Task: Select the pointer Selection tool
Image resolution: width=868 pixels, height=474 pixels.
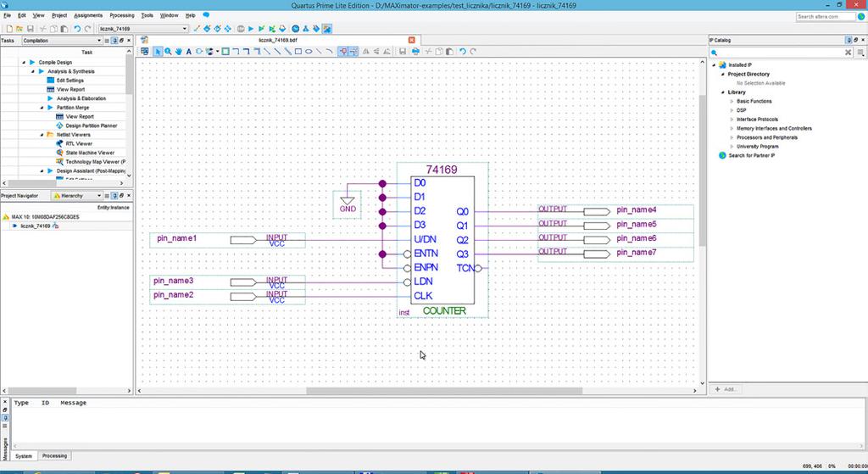Action: click(158, 52)
